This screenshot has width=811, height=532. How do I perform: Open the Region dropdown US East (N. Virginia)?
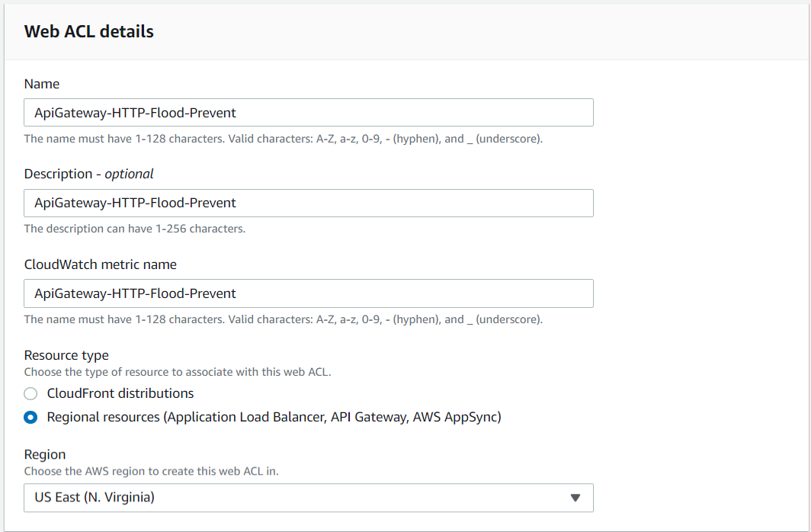pos(308,498)
